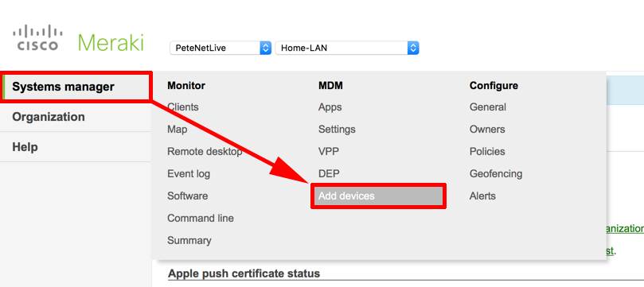Open Command line under Monitor
The width and height of the screenshot is (644, 287).
(x=201, y=218)
